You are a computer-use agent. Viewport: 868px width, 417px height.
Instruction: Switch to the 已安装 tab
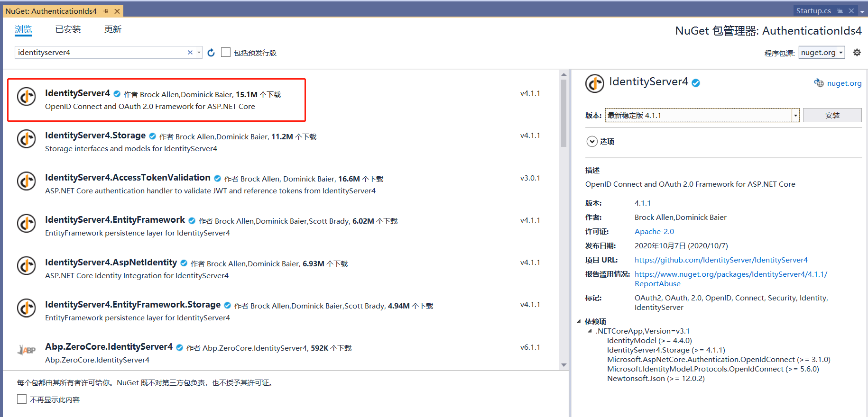pyautogui.click(x=68, y=29)
